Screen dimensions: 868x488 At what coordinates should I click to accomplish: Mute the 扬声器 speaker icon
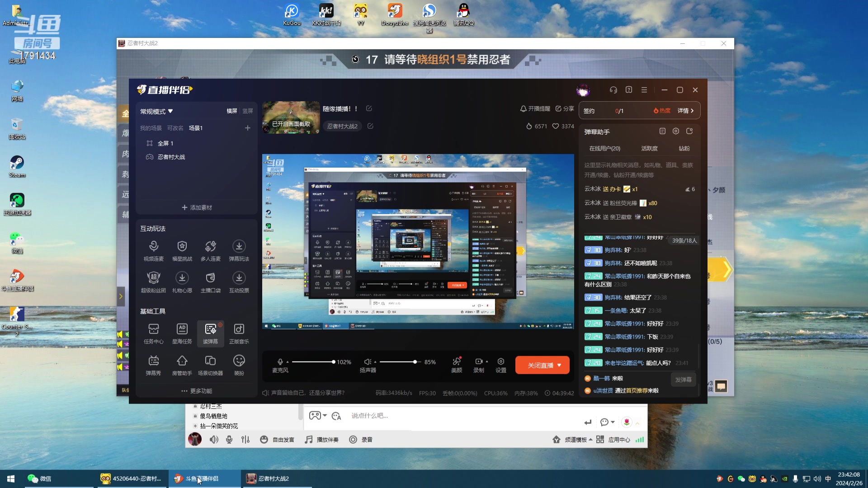[x=368, y=361]
